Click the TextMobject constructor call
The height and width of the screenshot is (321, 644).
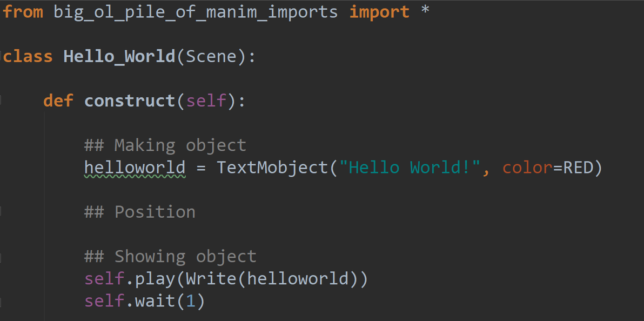pyautogui.click(x=272, y=167)
